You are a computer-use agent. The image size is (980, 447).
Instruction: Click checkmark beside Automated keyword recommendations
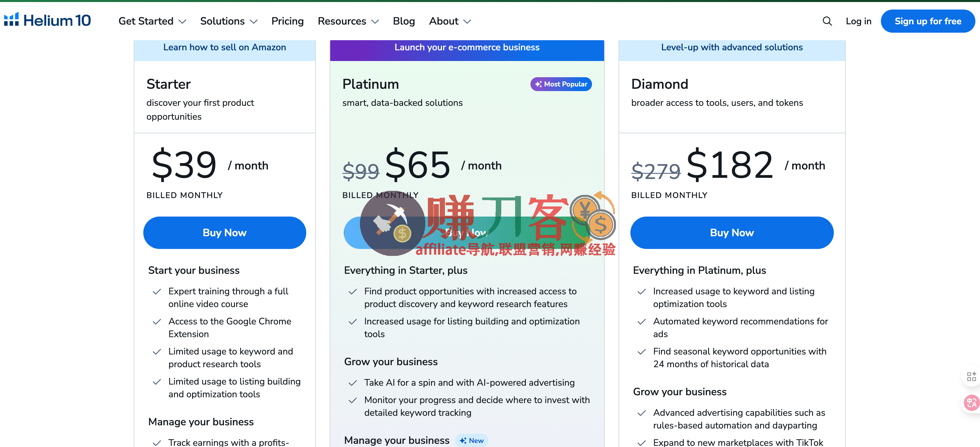click(x=641, y=322)
